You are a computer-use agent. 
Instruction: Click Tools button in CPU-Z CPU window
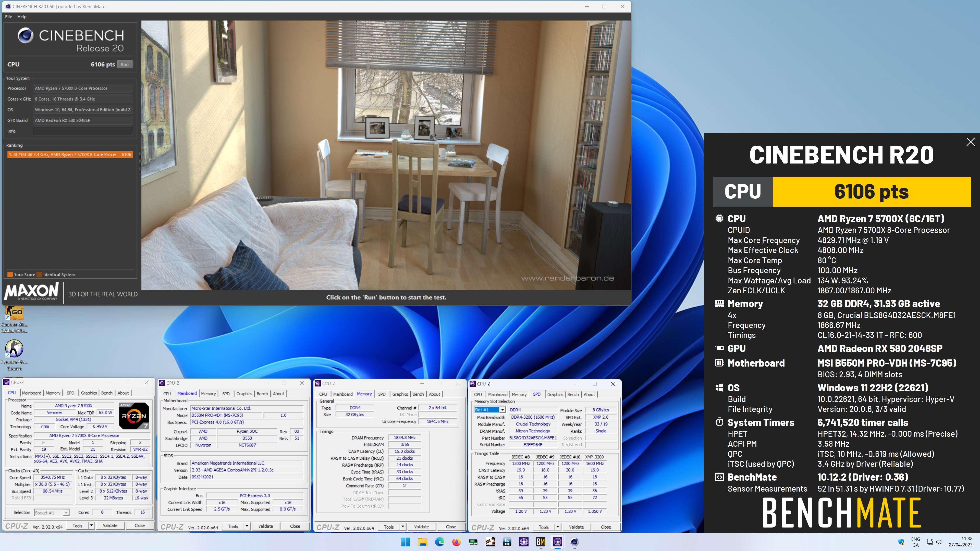[x=77, y=525]
